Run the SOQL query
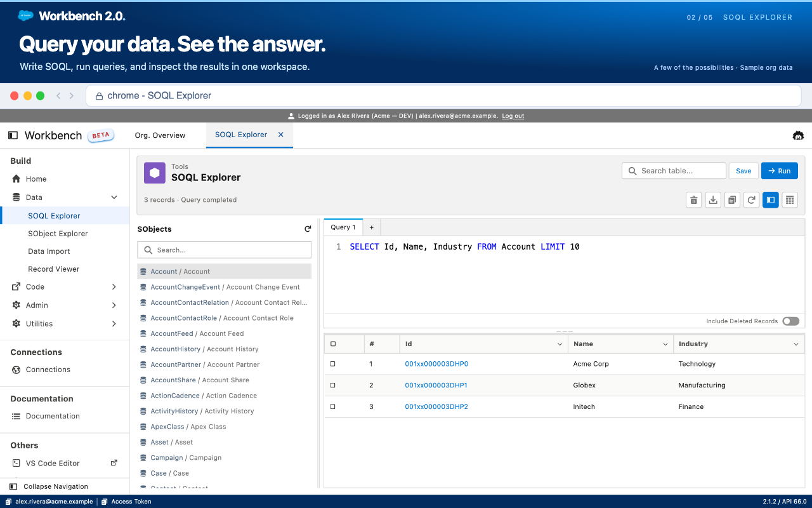Screen dimensions: 812x508 [780, 171]
